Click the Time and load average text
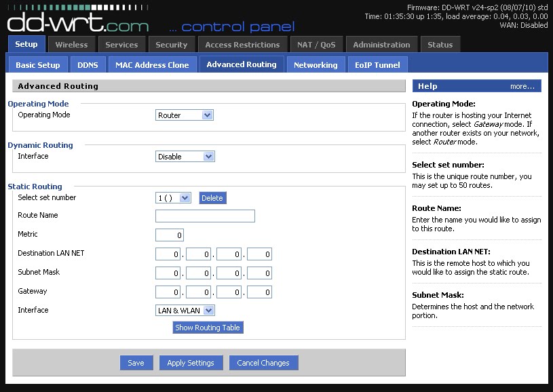 pyautogui.click(x=457, y=16)
